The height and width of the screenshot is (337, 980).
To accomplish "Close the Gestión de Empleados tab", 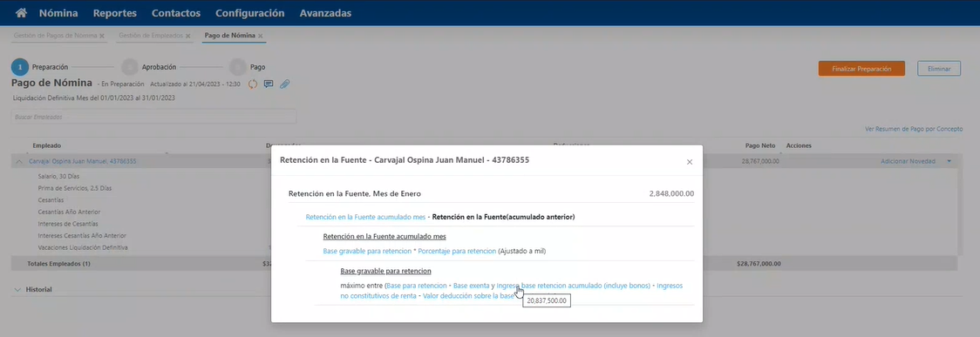I will (x=187, y=37).
